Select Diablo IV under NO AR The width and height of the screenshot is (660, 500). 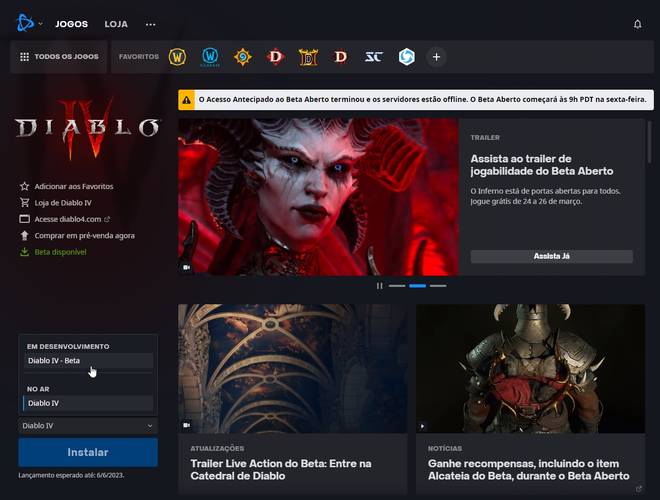[88, 403]
